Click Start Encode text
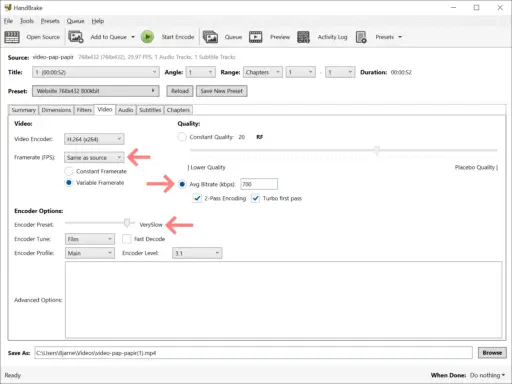512x384 pixels. pyautogui.click(x=178, y=37)
